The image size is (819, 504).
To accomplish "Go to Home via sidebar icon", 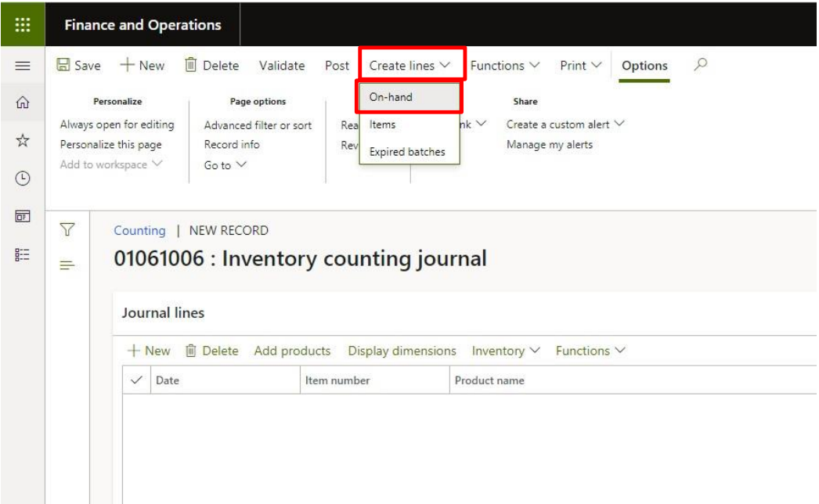I will [x=23, y=103].
